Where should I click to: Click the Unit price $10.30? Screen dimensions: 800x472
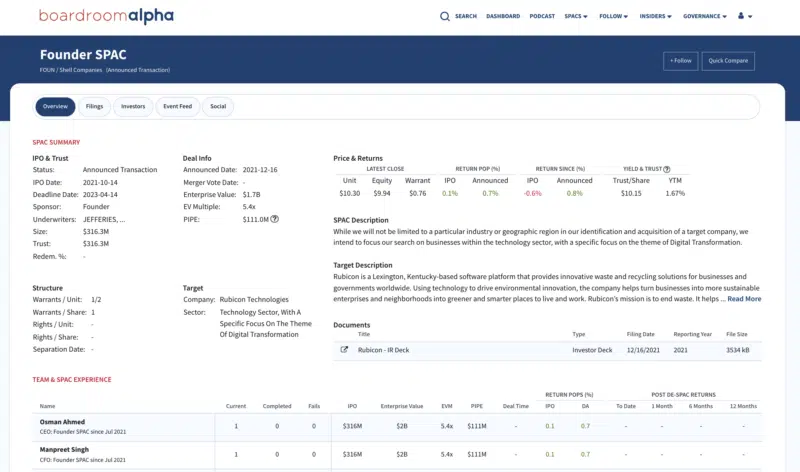pyautogui.click(x=349, y=193)
